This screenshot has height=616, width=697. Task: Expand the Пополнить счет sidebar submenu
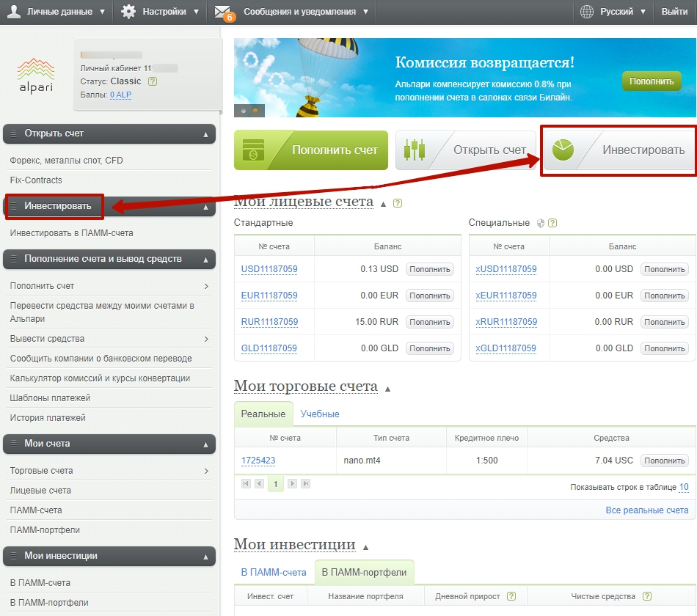tap(206, 286)
